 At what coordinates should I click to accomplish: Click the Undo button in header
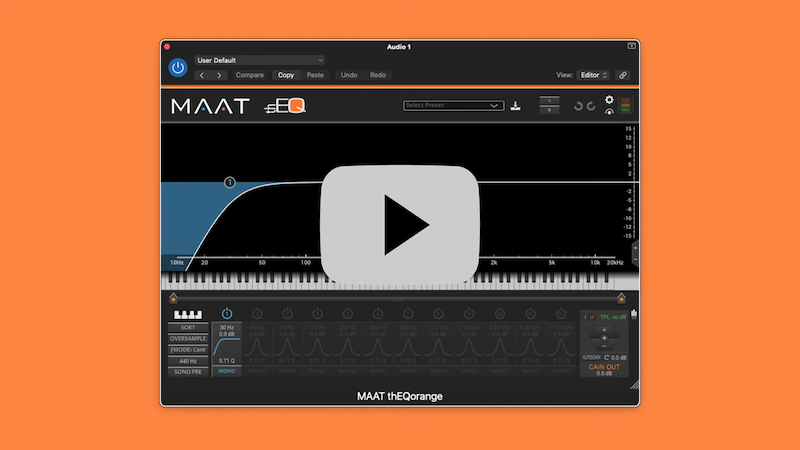point(349,75)
